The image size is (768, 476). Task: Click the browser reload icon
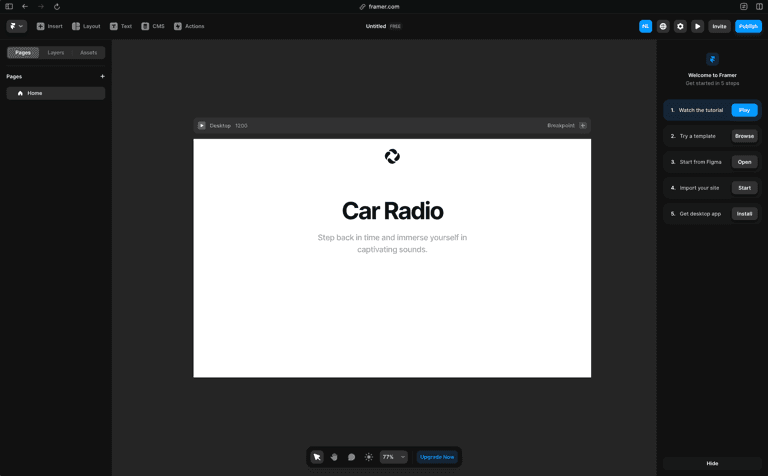click(57, 6)
